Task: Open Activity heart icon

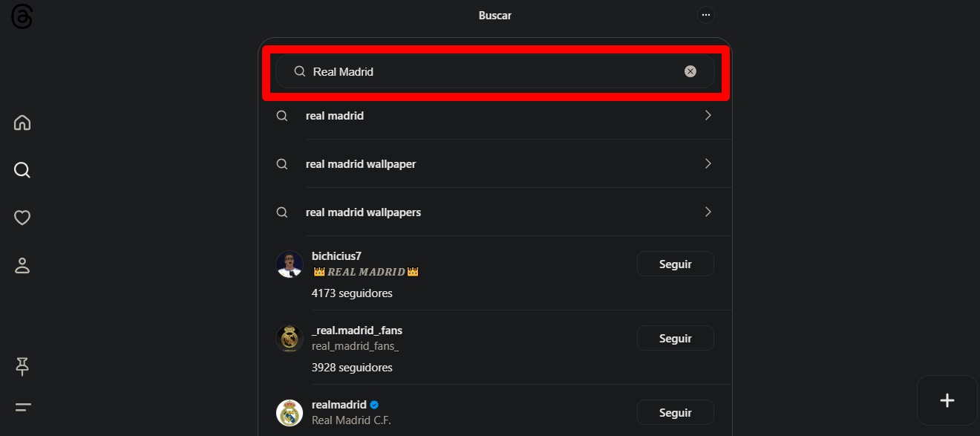Action: 22,218
